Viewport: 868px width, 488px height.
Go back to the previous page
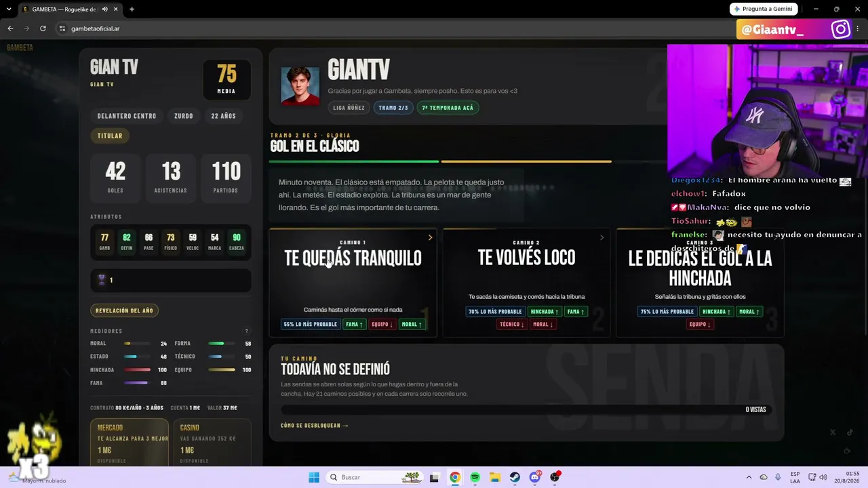point(10,28)
